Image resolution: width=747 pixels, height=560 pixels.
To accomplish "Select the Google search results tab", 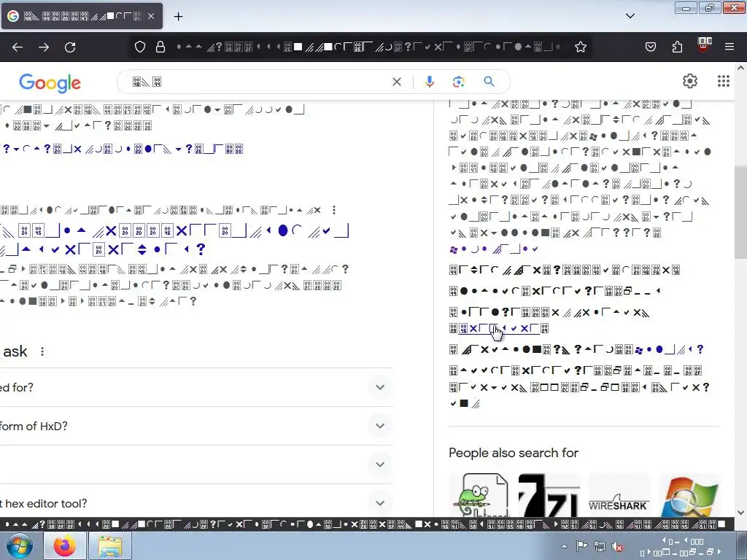I will pos(82,16).
